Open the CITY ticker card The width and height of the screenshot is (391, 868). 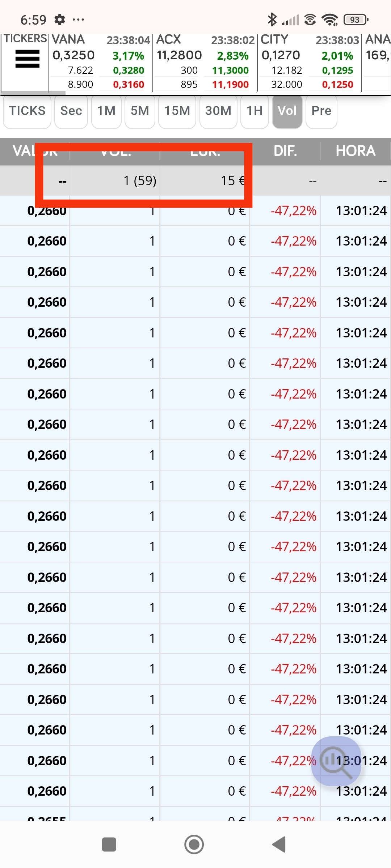(310, 62)
